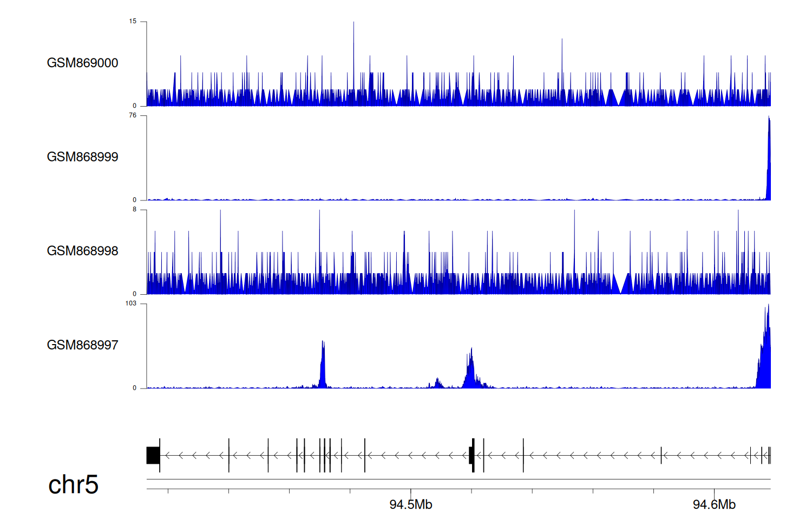Image resolution: width=812 pixels, height=531 pixels.
Task: Select the GSM868999 track label
Action: tap(82, 157)
